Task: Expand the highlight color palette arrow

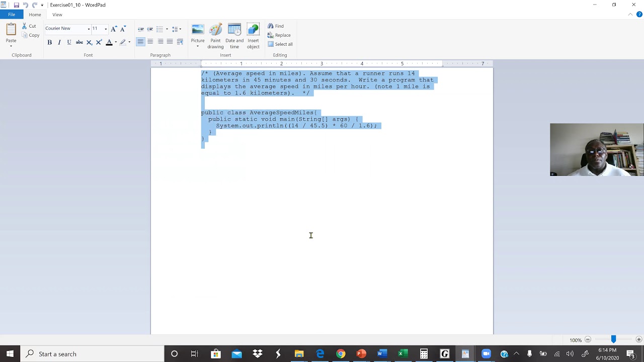Action: tap(129, 42)
